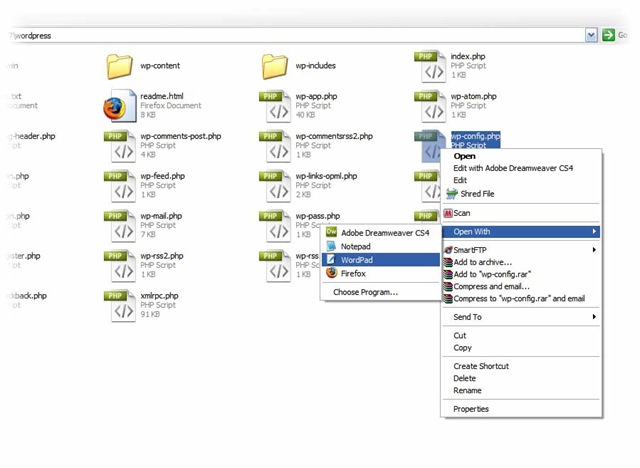Select Choose Program... in the submenu

[365, 292]
